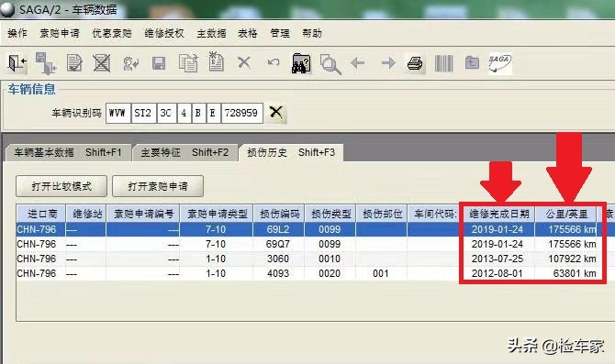
Task: Click the VIN field containing E
Action: (213, 114)
